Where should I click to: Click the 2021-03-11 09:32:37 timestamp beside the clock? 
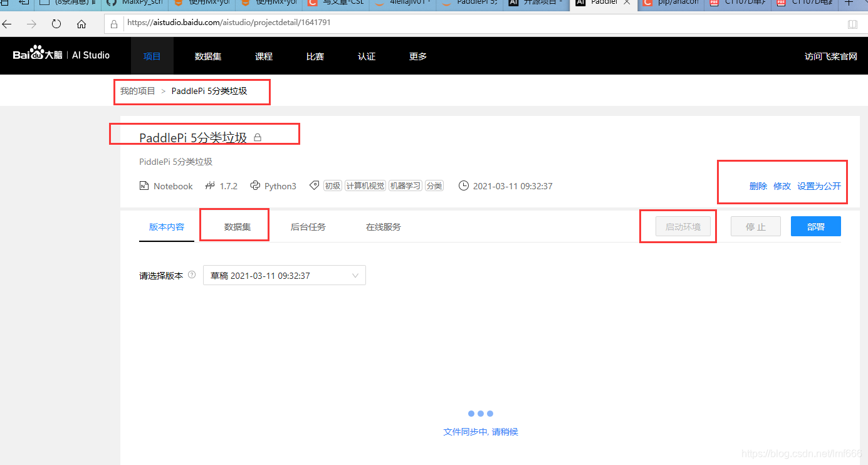513,186
